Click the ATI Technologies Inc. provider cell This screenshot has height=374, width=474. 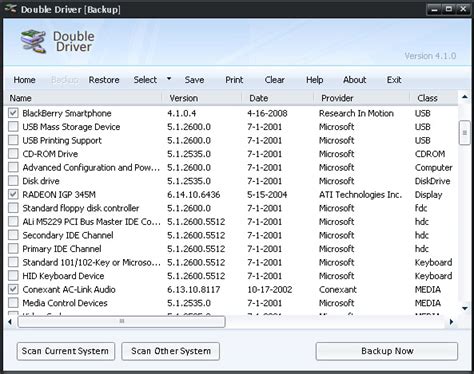[360, 195]
